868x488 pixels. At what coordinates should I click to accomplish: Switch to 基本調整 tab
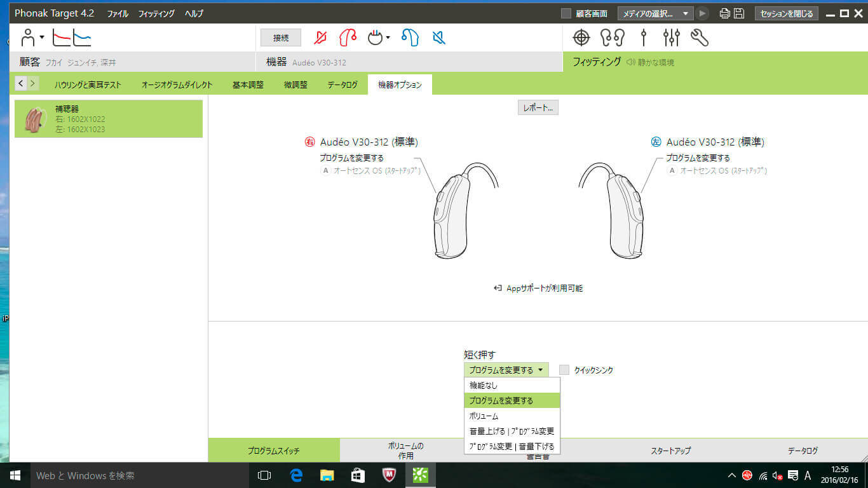(248, 85)
